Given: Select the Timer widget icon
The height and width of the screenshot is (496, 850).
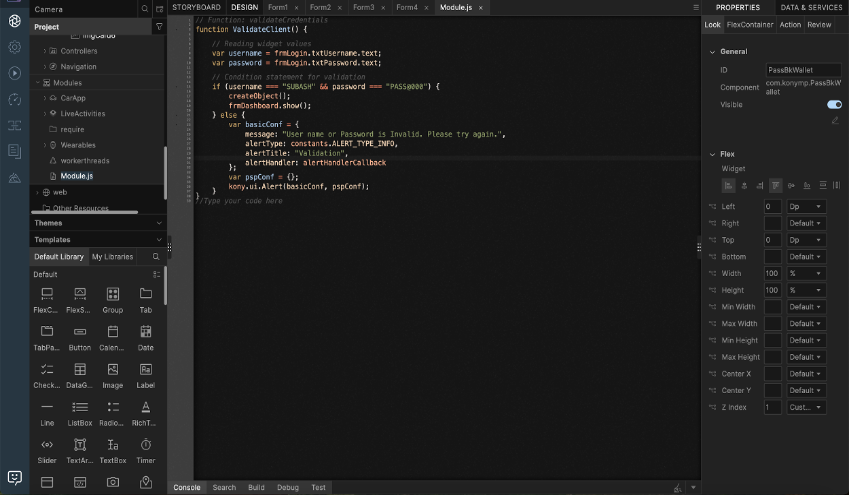Looking at the screenshot, I should 146,446.
